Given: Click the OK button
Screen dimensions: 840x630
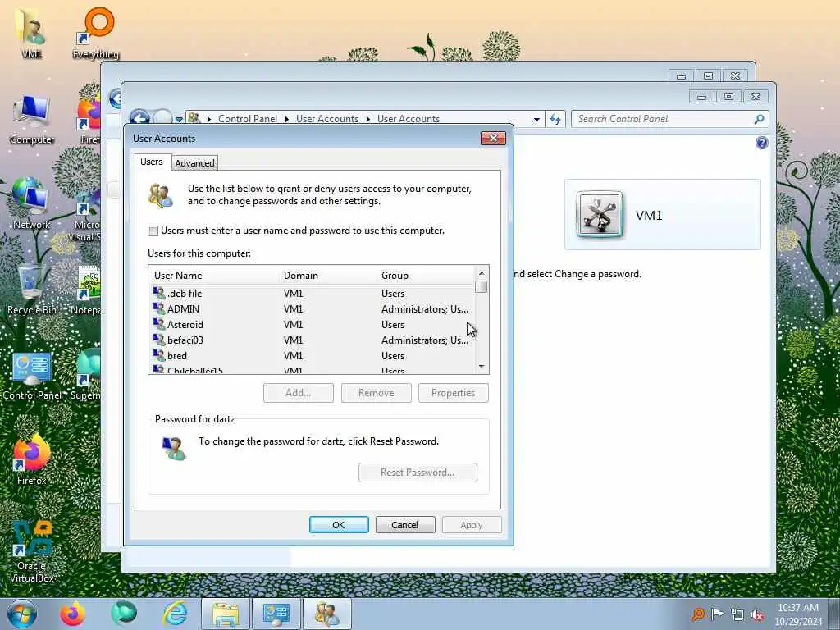Looking at the screenshot, I should click(x=339, y=525).
